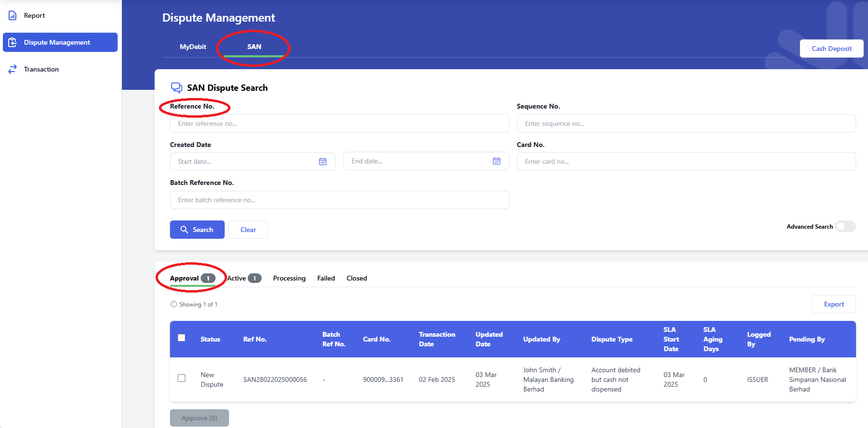Focus the Batch Reference No. input field
868x428 pixels.
pyautogui.click(x=339, y=200)
